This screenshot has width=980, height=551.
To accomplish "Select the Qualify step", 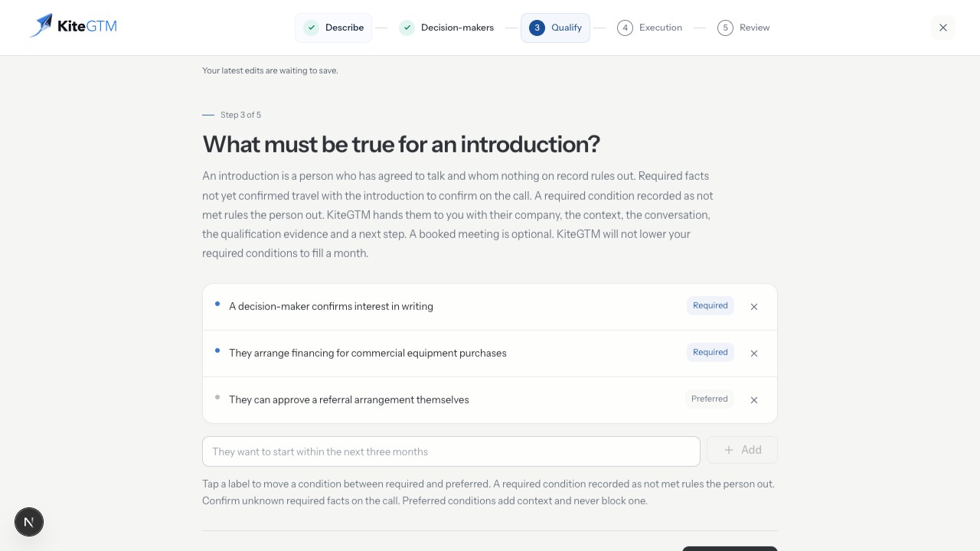I will [x=555, y=28].
